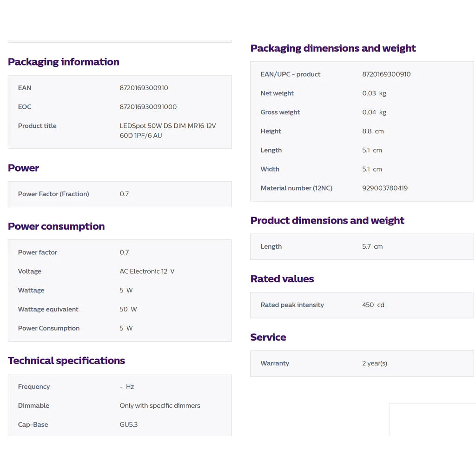The height and width of the screenshot is (476, 476).
Task: Click the Packaging information heading
Action: [63, 62]
